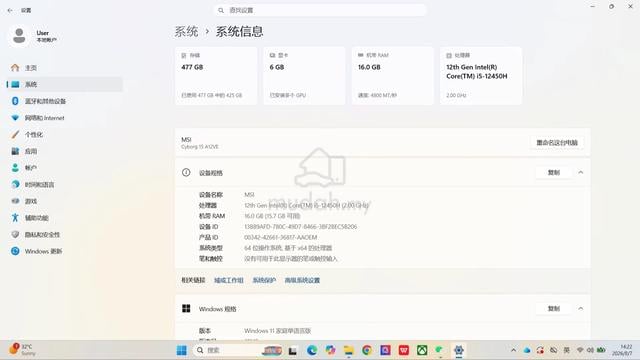This screenshot has width=640, height=360.
Task: Click the User account avatar
Action: click(x=19, y=36)
